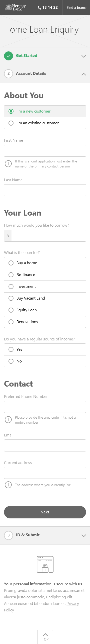Image resolution: width=90 pixels, height=644 pixels.
Task: Click the green checkmark Get Started icon
Action: click(8, 56)
